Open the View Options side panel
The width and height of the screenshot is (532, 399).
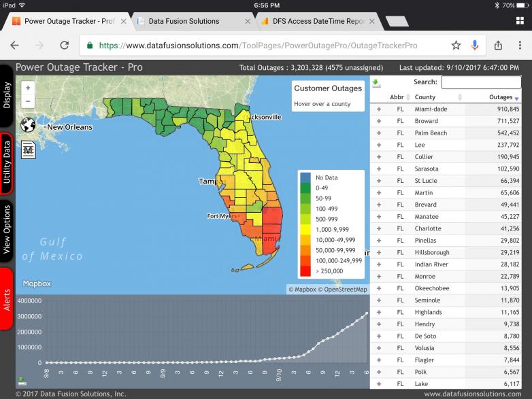[x=6, y=230]
